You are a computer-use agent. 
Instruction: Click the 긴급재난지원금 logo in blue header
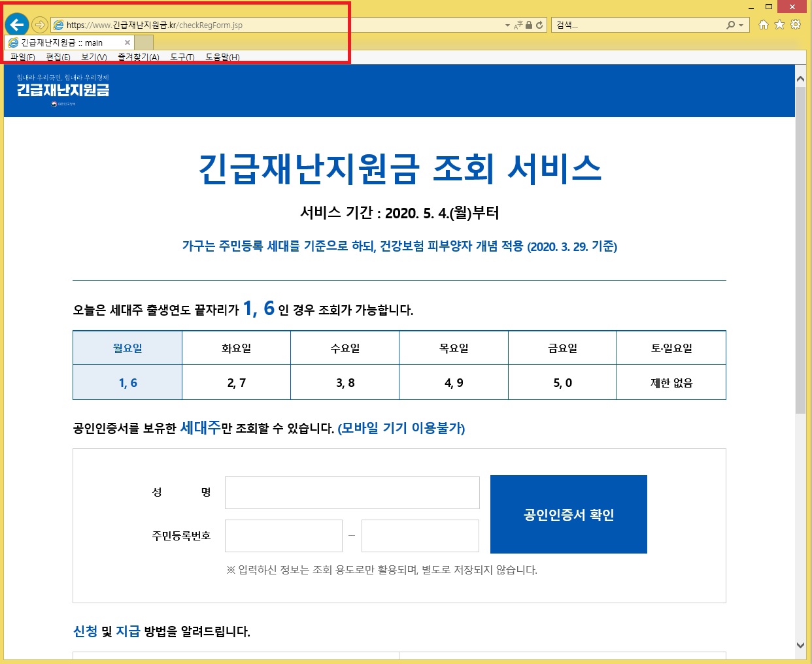point(63,90)
